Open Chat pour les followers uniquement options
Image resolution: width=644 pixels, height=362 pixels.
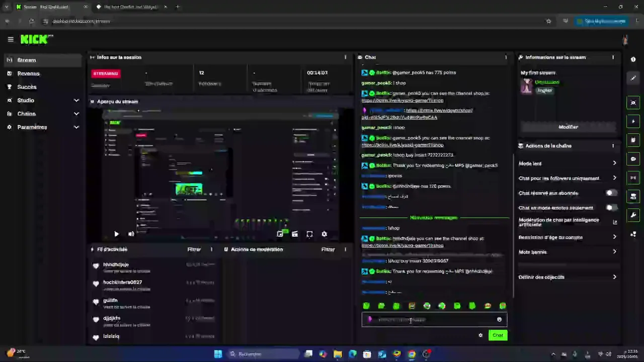pyautogui.click(x=614, y=178)
